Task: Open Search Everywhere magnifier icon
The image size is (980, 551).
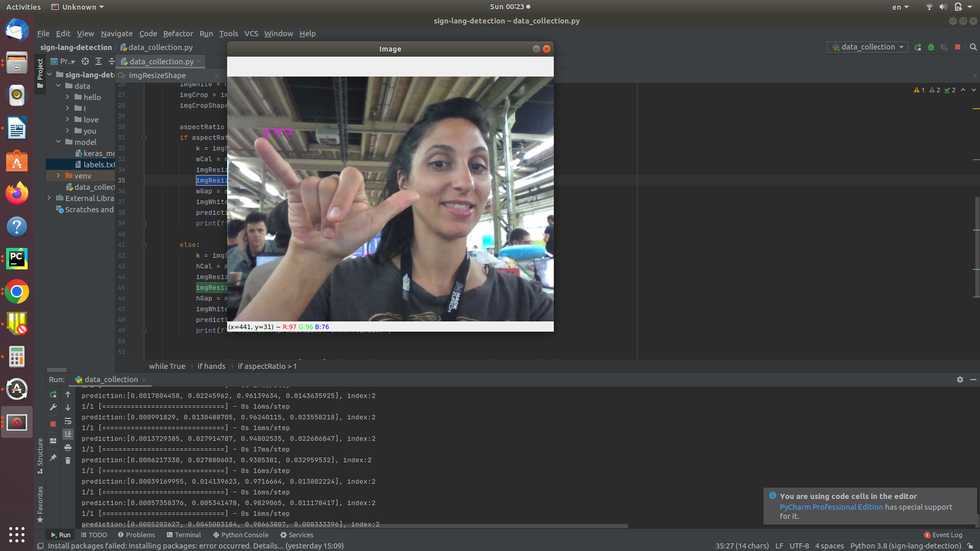Action: pos(973,47)
